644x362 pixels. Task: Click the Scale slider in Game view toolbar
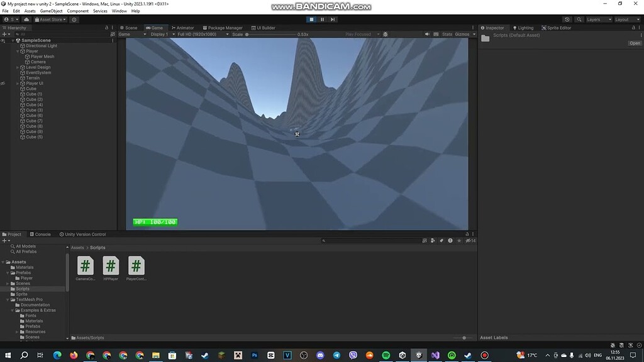(x=247, y=35)
